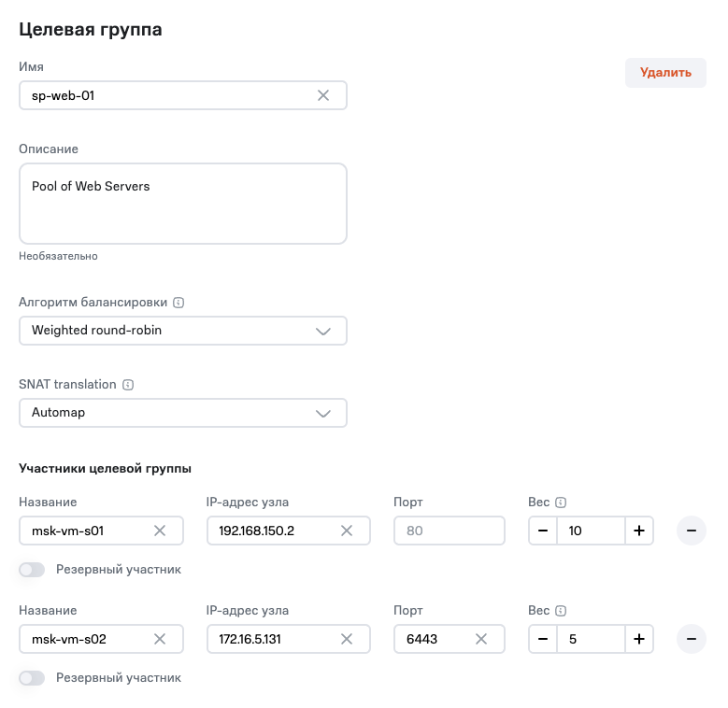Image resolution: width=728 pixels, height=708 pixels.
Task: Clear the 6443 port field
Action: (x=481, y=639)
